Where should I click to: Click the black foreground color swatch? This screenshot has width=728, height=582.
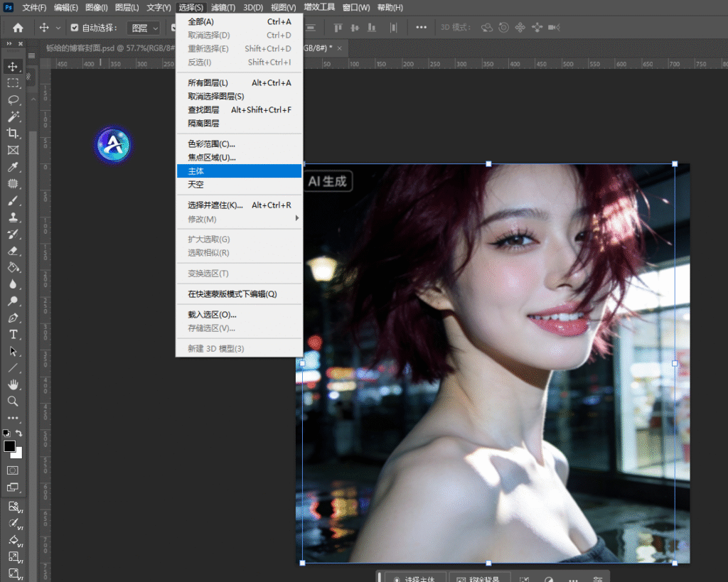pos(9,446)
